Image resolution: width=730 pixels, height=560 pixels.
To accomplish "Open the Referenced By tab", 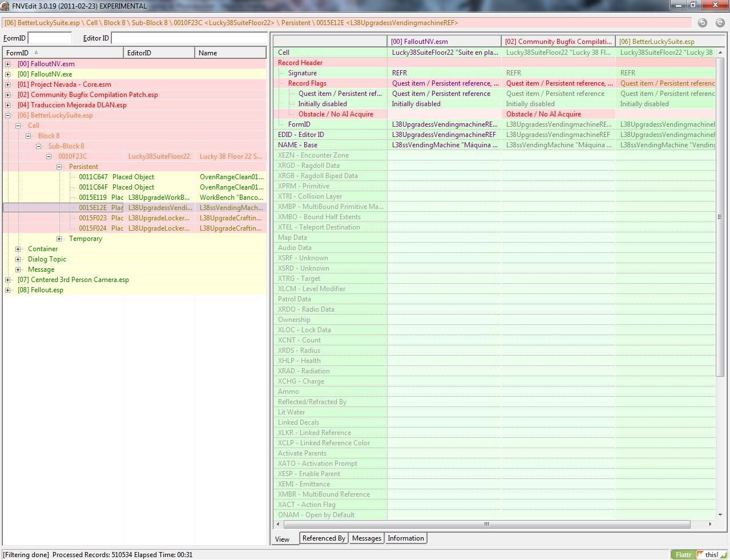I will (324, 538).
